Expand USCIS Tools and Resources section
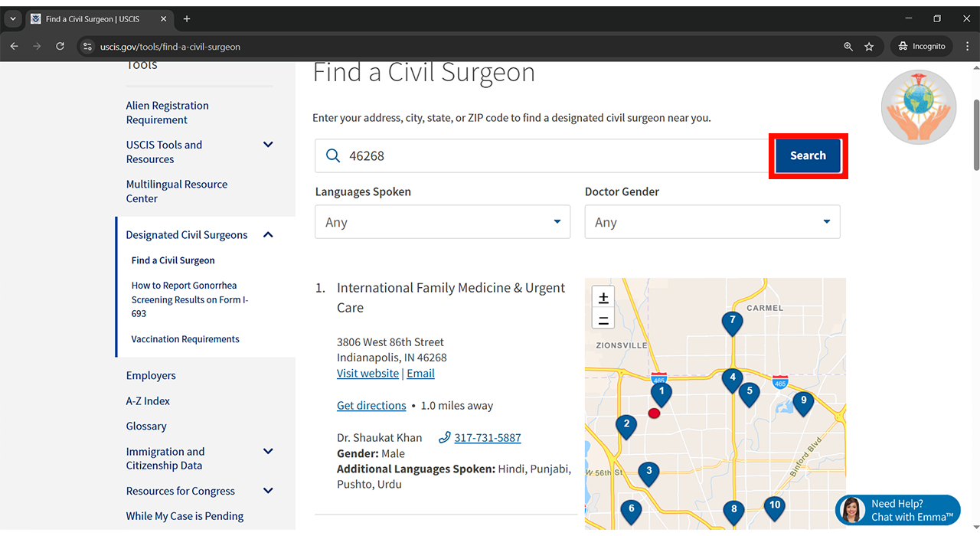This screenshot has height=536, width=980. click(268, 145)
